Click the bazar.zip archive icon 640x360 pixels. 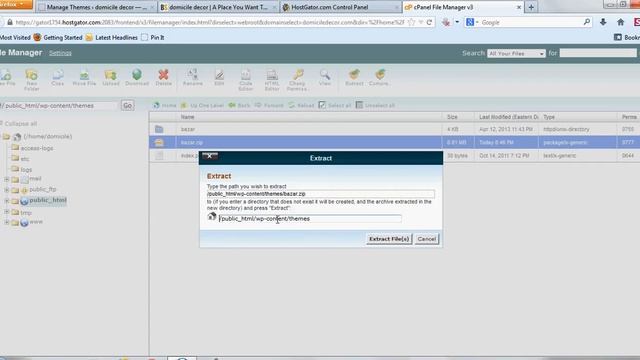(159, 142)
